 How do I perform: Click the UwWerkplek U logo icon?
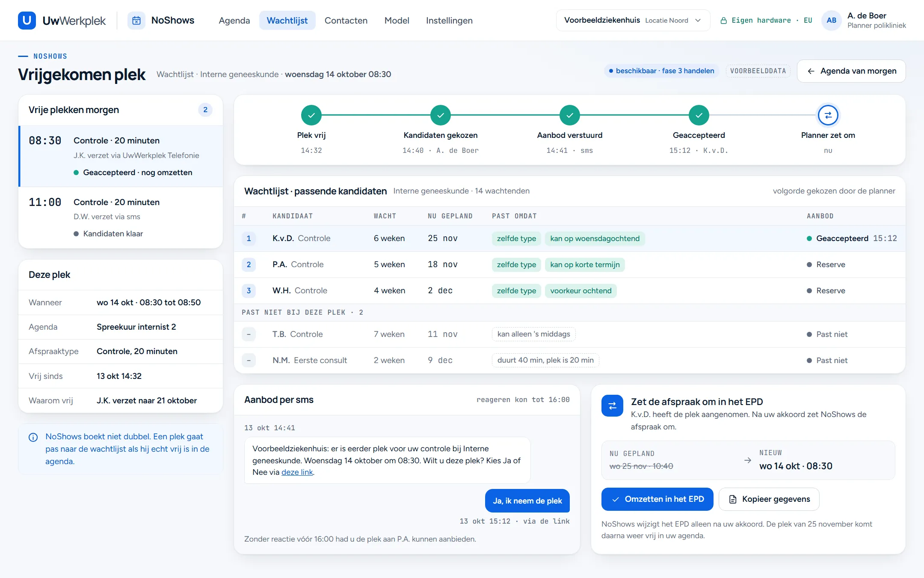pyautogui.click(x=27, y=20)
